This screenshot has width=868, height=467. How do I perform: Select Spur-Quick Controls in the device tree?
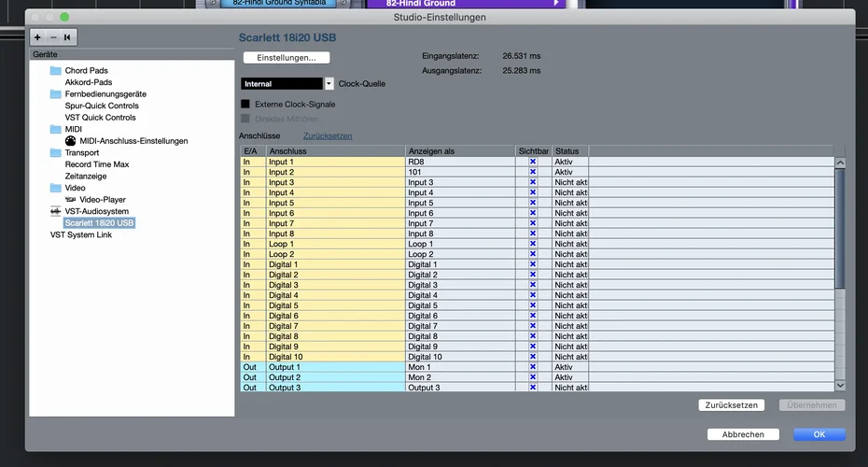102,106
